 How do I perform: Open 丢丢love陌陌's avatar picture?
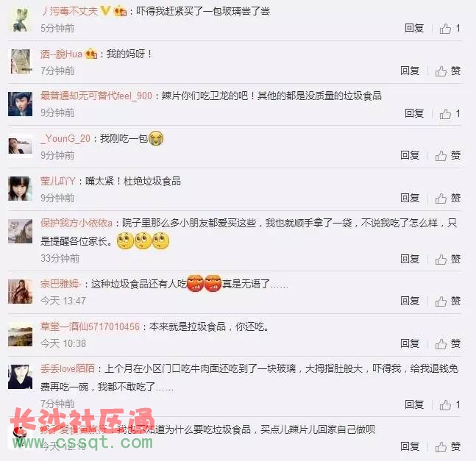[x=21, y=376]
